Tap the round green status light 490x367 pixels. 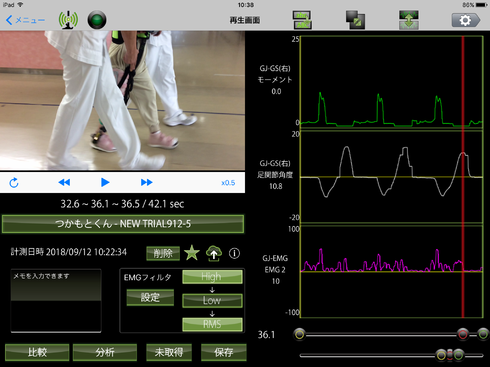coord(97,20)
